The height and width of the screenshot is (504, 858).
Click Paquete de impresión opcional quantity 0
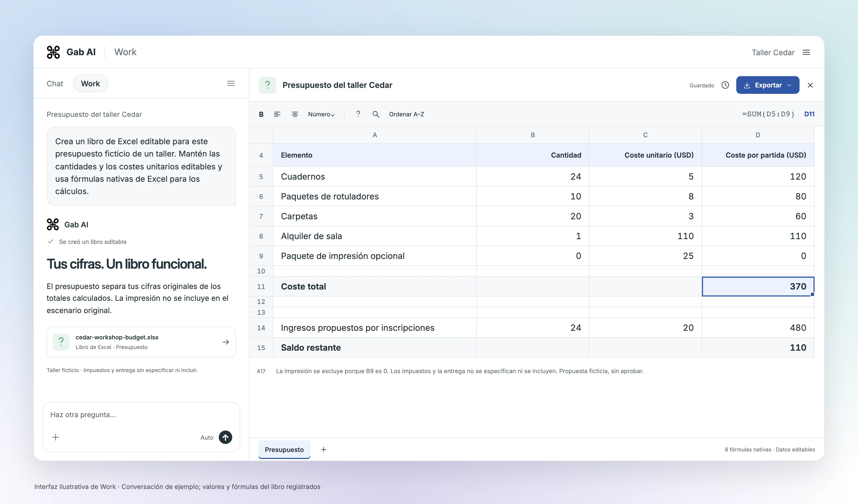click(533, 256)
